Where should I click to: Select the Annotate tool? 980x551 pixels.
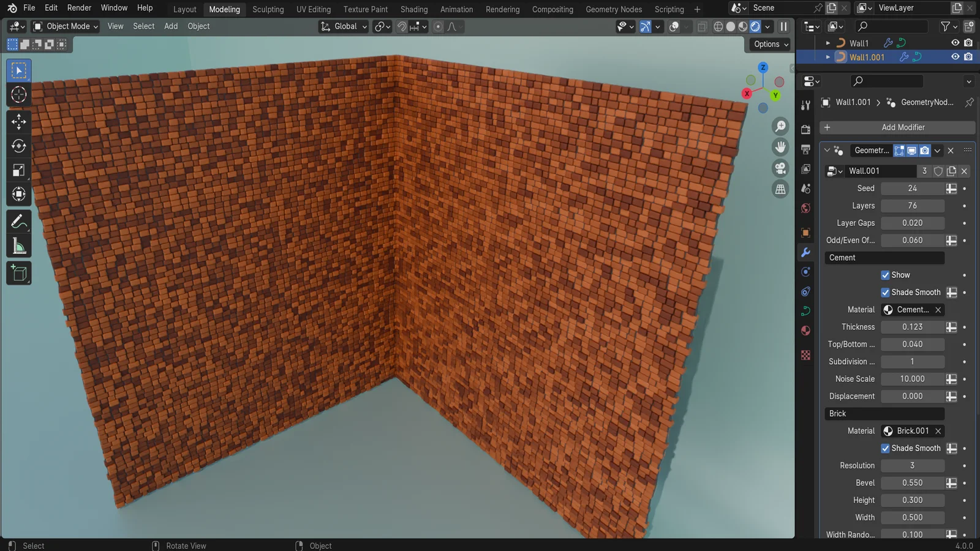18,221
